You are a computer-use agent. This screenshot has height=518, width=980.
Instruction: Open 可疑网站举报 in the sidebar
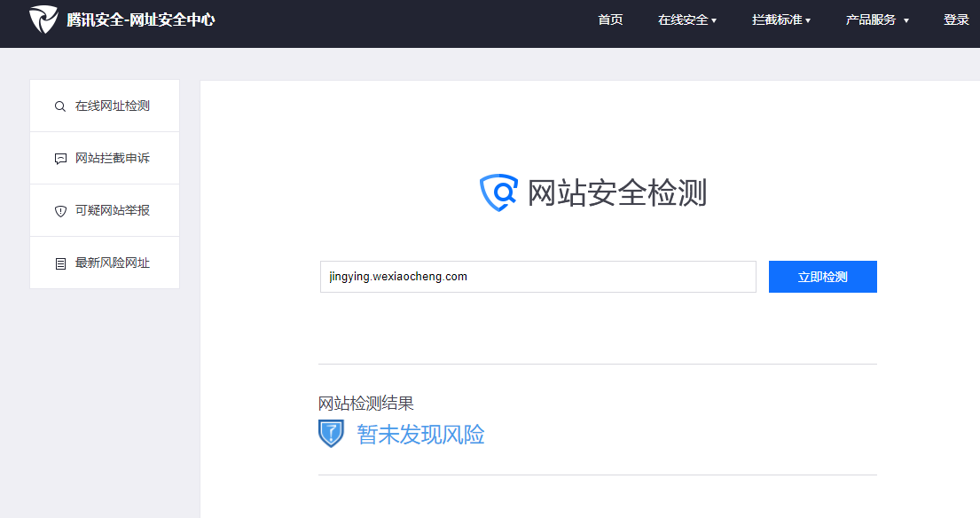[105, 210]
